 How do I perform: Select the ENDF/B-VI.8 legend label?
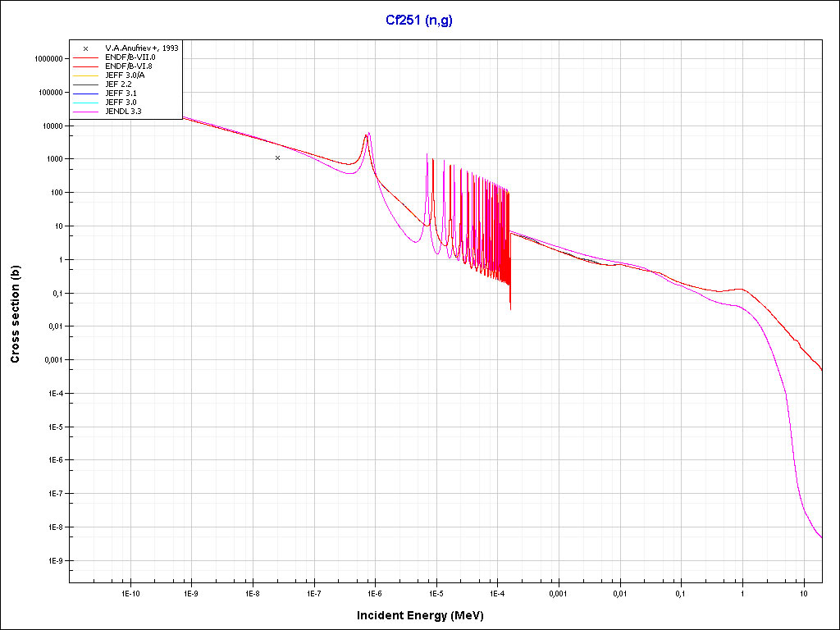click(129, 66)
